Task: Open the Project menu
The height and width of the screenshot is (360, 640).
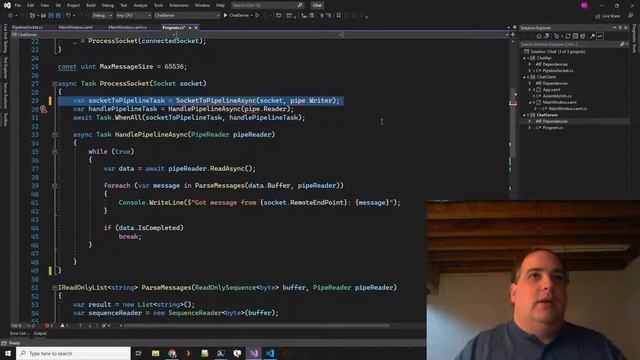Action: [73, 5]
